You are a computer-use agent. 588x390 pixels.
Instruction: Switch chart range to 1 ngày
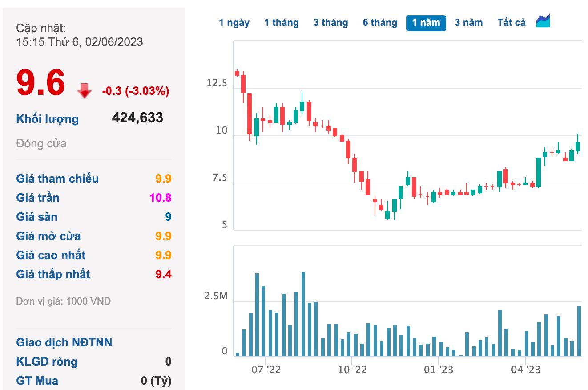pyautogui.click(x=234, y=22)
